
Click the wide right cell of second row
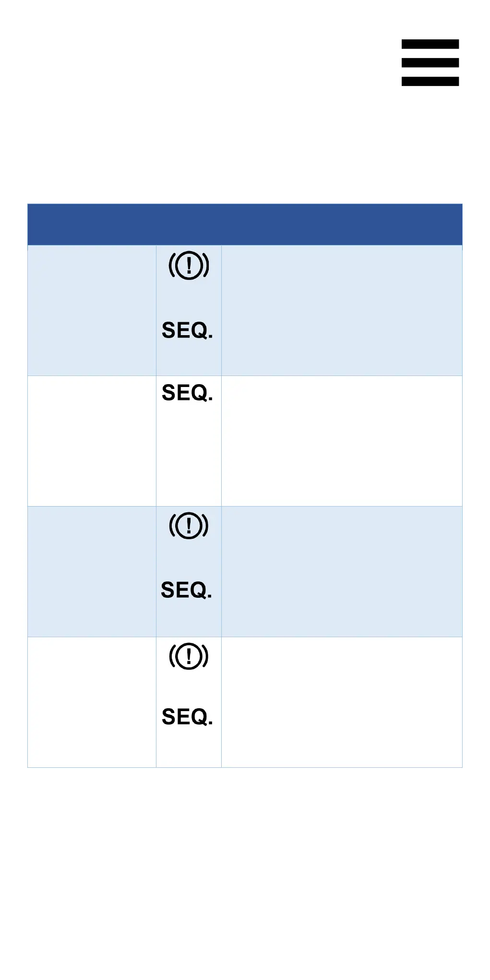pyautogui.click(x=342, y=441)
